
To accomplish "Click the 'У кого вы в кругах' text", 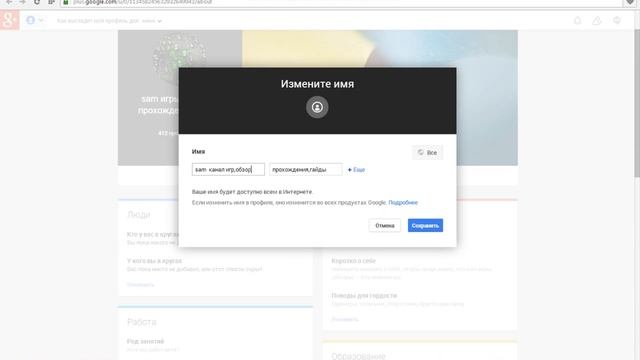I will tap(154, 260).
